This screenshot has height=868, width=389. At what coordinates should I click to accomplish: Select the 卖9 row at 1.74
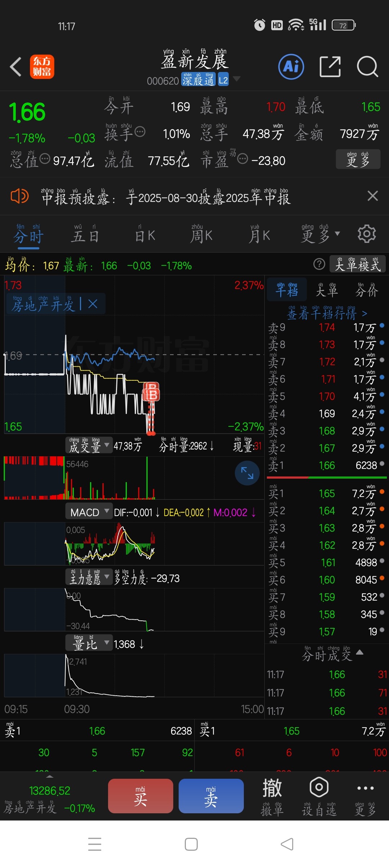tap(326, 328)
